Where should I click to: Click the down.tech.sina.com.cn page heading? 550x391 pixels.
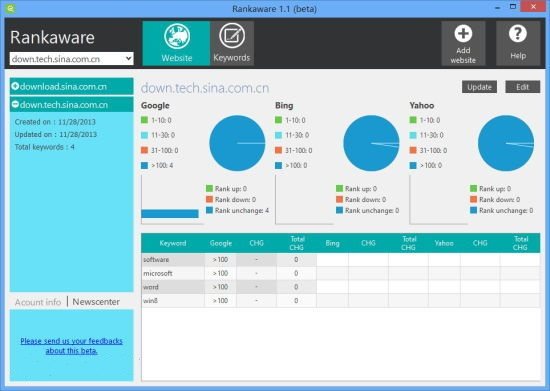[205, 88]
